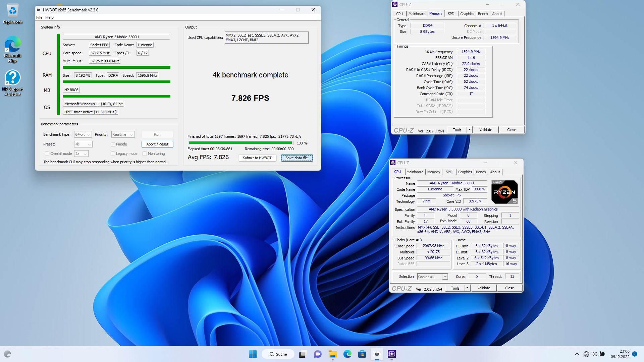The image size is (644, 362).
Task: Click the Max TDP 30.0 W value
Action: [479, 189]
